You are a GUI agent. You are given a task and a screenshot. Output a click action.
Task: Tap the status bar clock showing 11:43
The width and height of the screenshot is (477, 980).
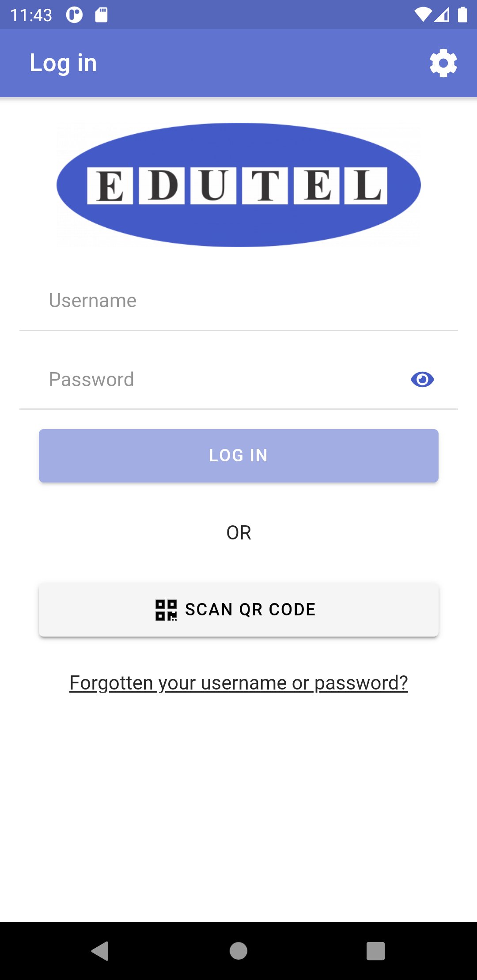[31, 14]
